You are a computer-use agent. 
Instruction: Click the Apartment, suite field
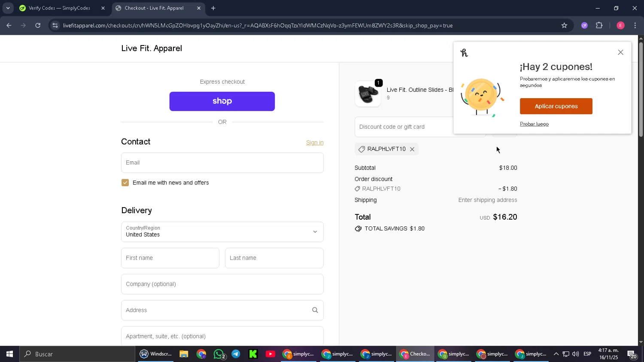222,336
